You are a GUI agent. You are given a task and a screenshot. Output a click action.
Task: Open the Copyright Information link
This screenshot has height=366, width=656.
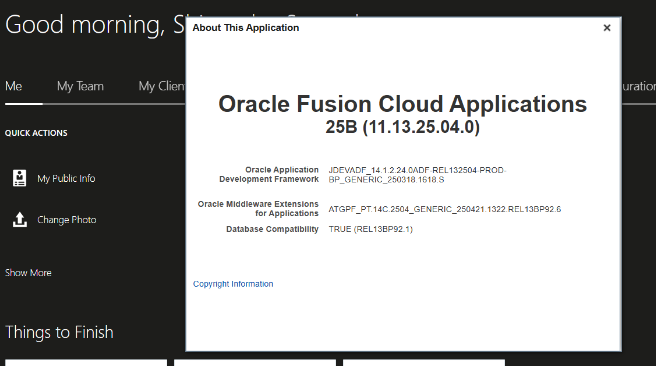pyautogui.click(x=233, y=284)
